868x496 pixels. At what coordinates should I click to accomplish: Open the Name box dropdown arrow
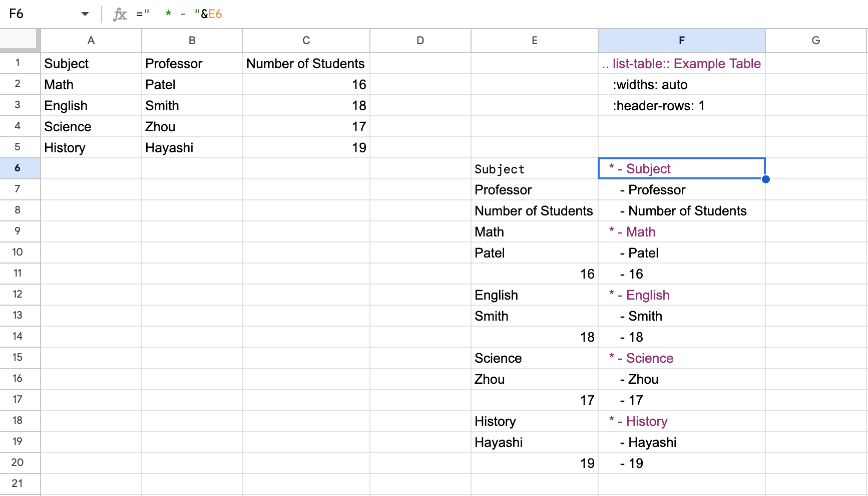pyautogui.click(x=85, y=14)
